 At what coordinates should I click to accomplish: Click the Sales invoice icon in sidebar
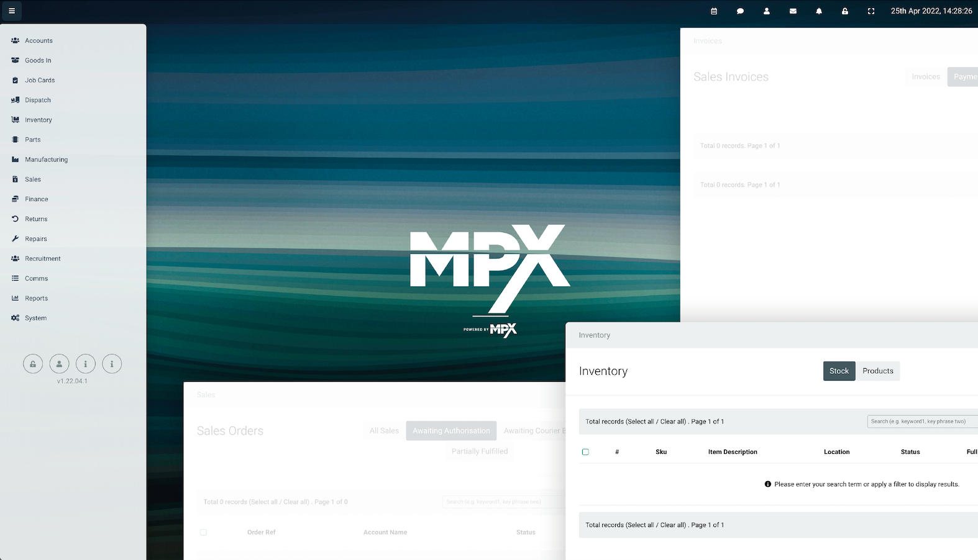[15, 179]
